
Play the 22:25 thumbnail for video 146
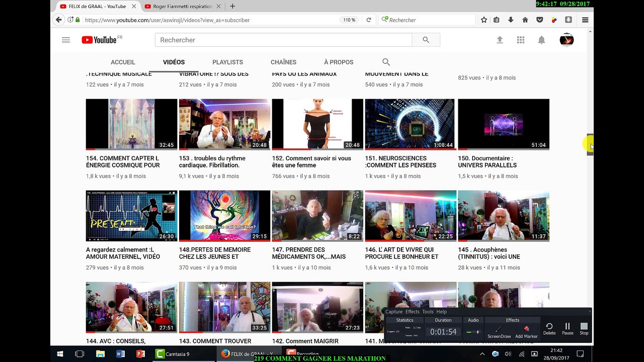(411, 216)
